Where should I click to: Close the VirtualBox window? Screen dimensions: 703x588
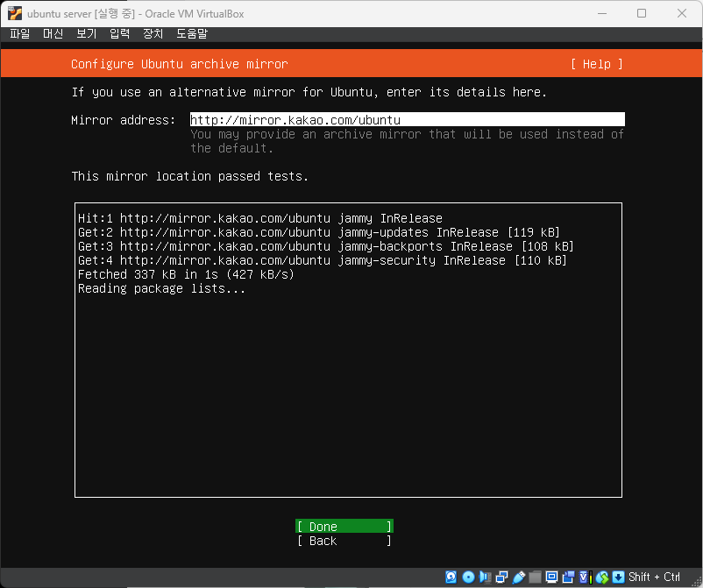(x=681, y=13)
